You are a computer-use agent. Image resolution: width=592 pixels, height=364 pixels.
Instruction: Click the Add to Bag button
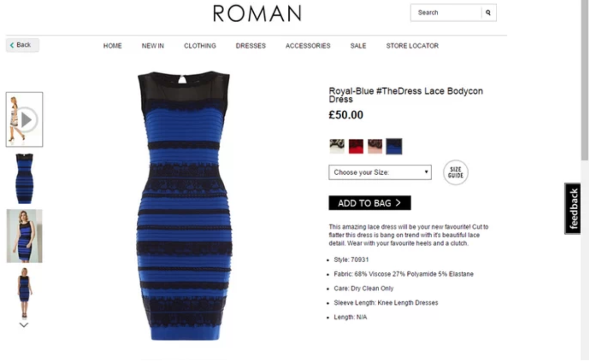point(370,203)
